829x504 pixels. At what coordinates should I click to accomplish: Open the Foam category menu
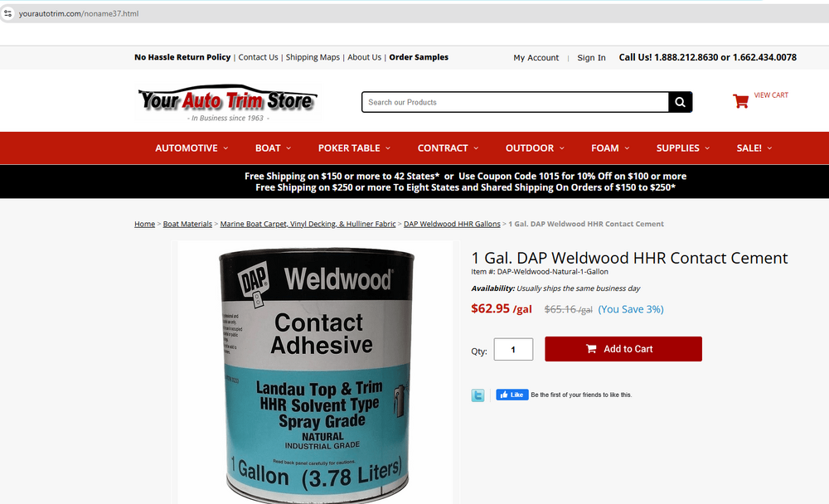point(610,148)
